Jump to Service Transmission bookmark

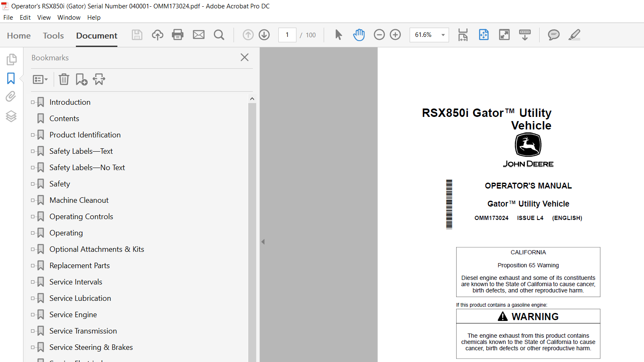click(83, 331)
